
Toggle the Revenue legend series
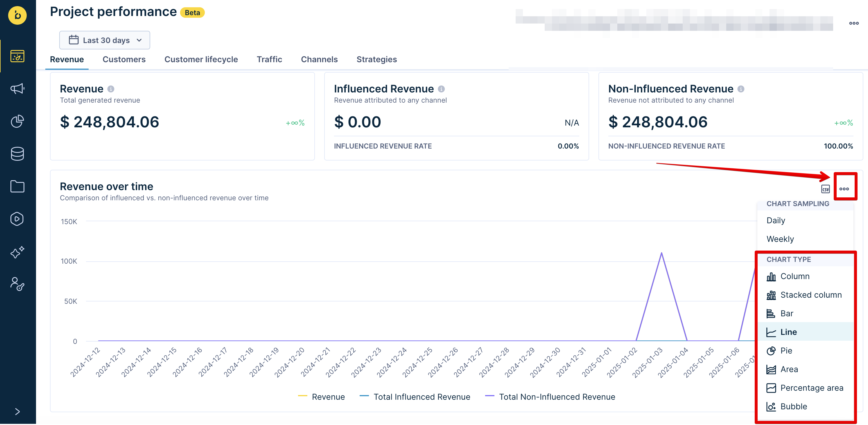pos(322,397)
